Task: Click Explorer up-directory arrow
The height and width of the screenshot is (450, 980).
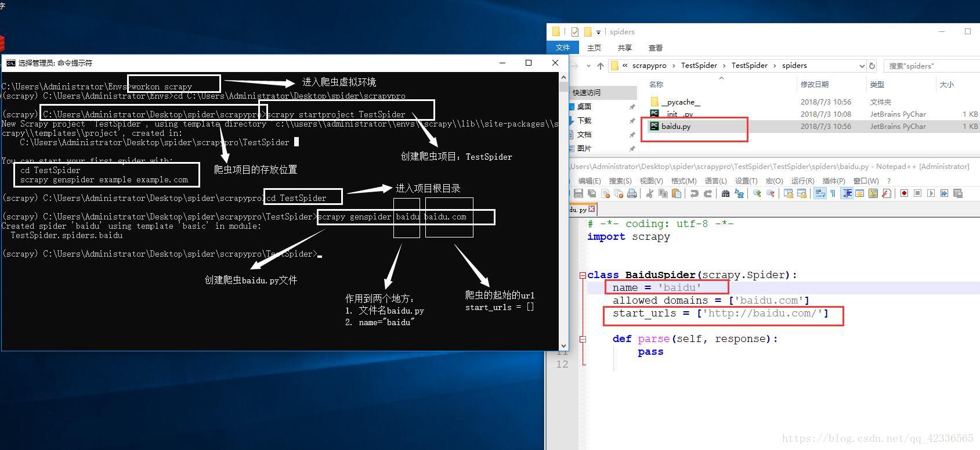Action: tap(600, 66)
